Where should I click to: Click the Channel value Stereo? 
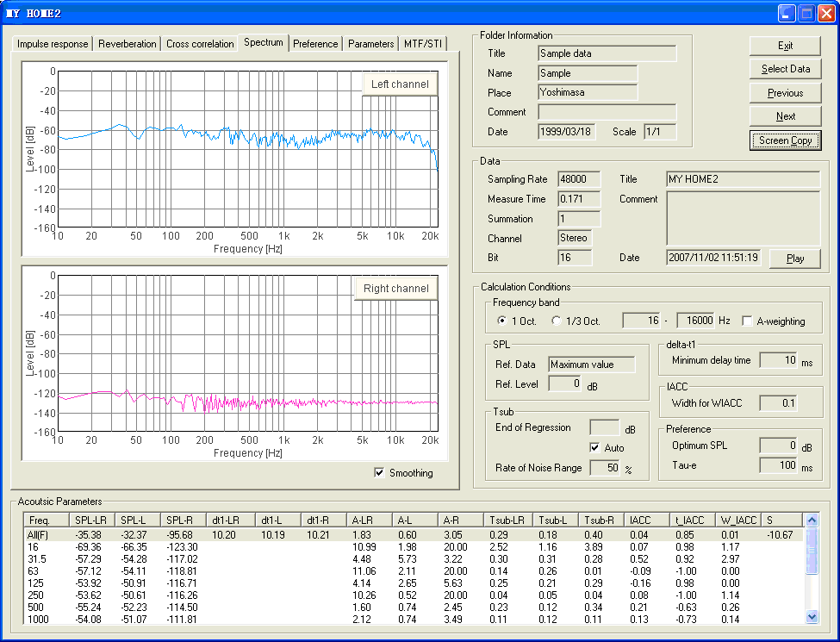pos(575,238)
